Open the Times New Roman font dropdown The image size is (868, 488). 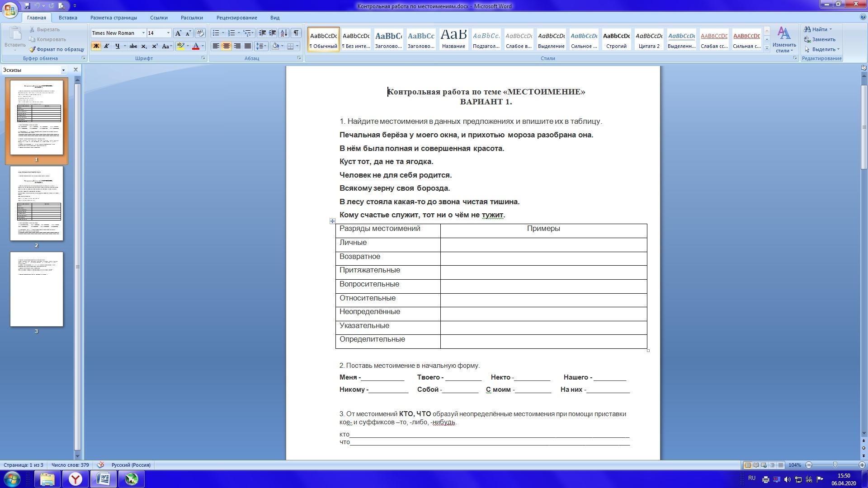coord(143,33)
